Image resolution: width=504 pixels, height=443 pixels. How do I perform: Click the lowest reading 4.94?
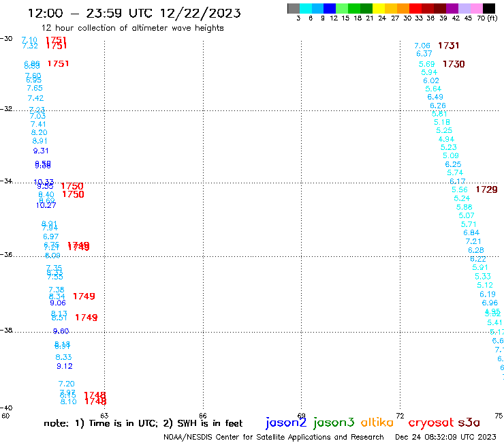[x=447, y=139]
